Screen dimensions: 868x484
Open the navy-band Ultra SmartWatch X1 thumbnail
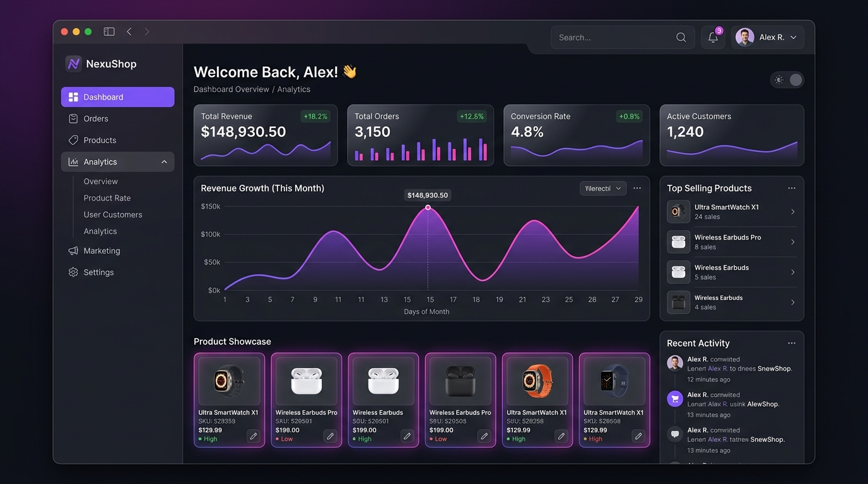click(x=614, y=381)
